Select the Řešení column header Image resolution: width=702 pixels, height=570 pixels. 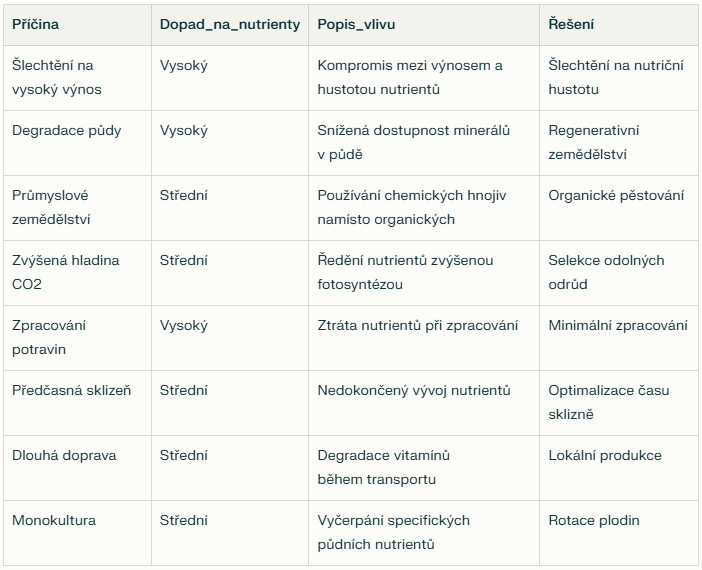click(x=619, y=25)
